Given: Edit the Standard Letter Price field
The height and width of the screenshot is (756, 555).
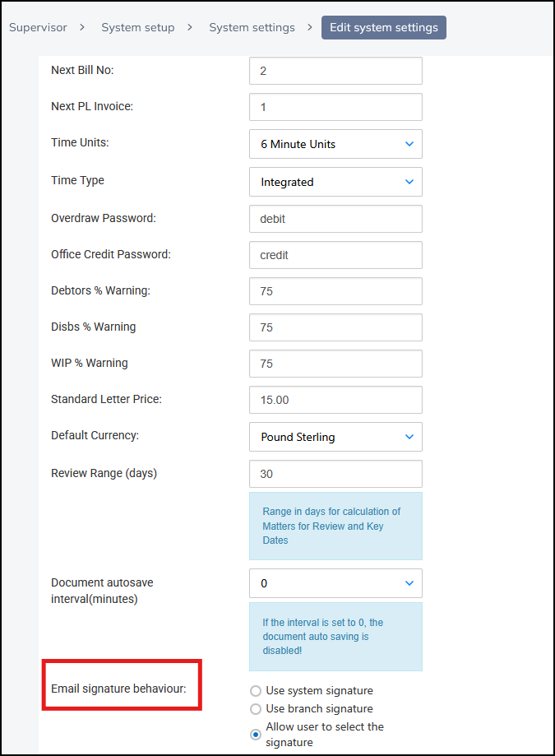Looking at the screenshot, I should (x=335, y=400).
